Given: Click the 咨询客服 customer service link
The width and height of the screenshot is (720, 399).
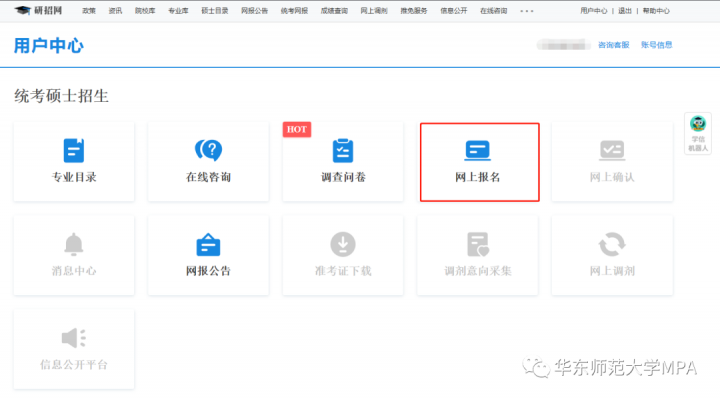Looking at the screenshot, I should click(613, 45).
